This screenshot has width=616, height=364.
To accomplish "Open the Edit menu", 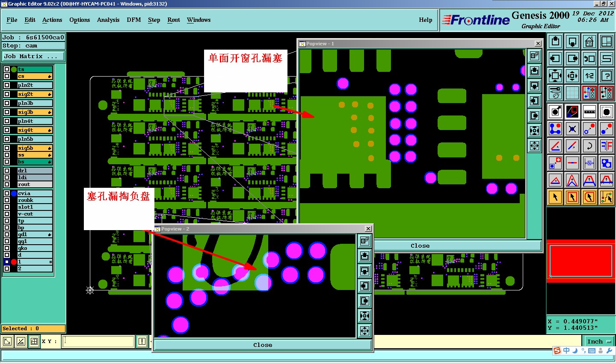I will pyautogui.click(x=30, y=20).
